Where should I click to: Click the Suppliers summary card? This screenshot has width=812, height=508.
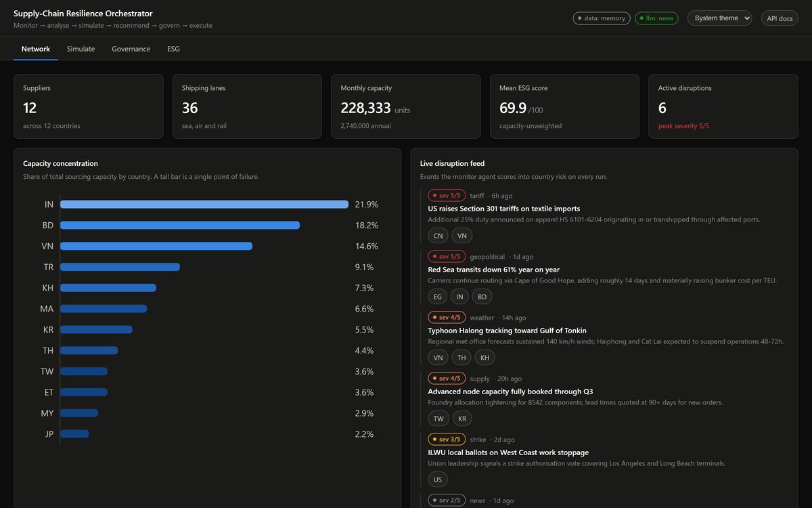[x=89, y=106]
